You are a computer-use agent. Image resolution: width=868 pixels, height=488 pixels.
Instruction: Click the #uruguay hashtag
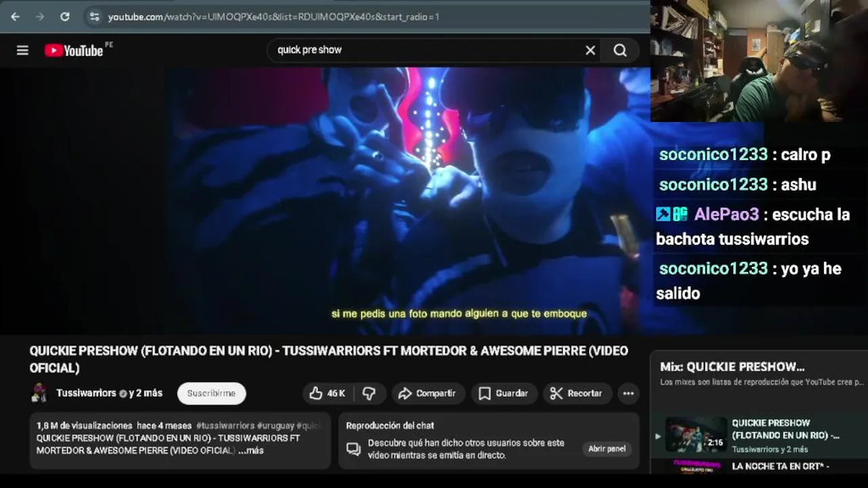[275, 426]
